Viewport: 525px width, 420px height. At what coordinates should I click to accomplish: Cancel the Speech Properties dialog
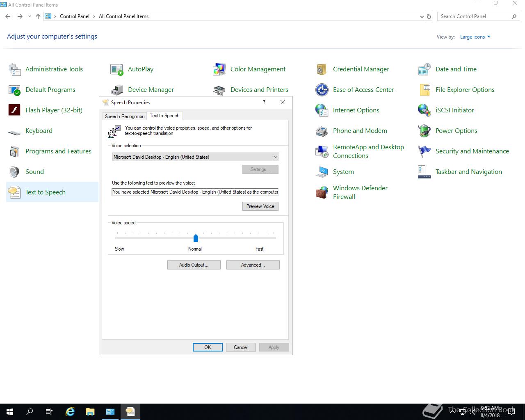coord(241,347)
